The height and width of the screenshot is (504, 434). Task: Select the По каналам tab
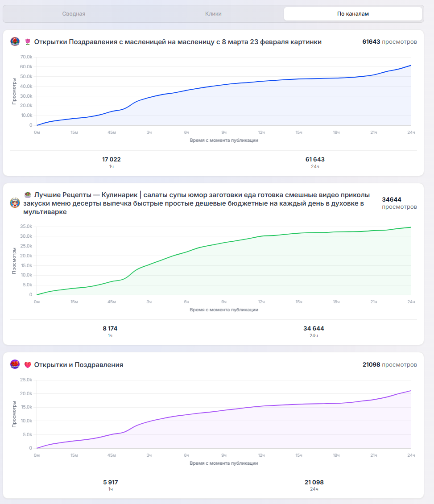353,14
